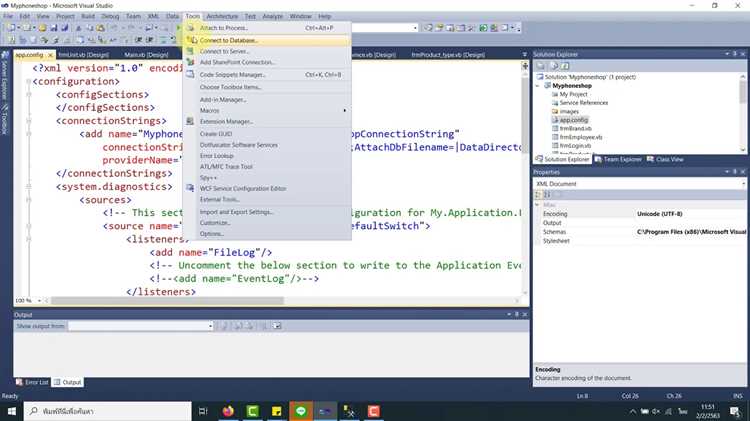Choose Toolbox Items entry
Screen dimensions: 750x421
coord(267,87)
